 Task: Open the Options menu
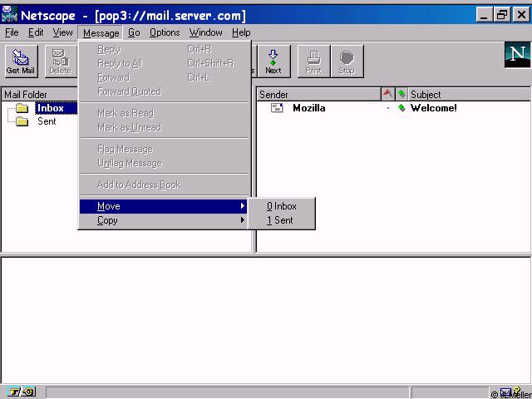(165, 32)
